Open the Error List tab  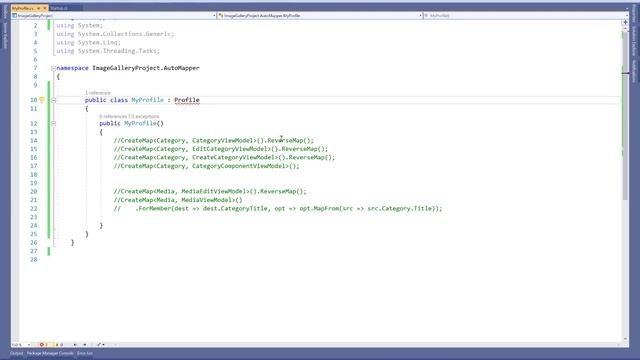pos(85,353)
